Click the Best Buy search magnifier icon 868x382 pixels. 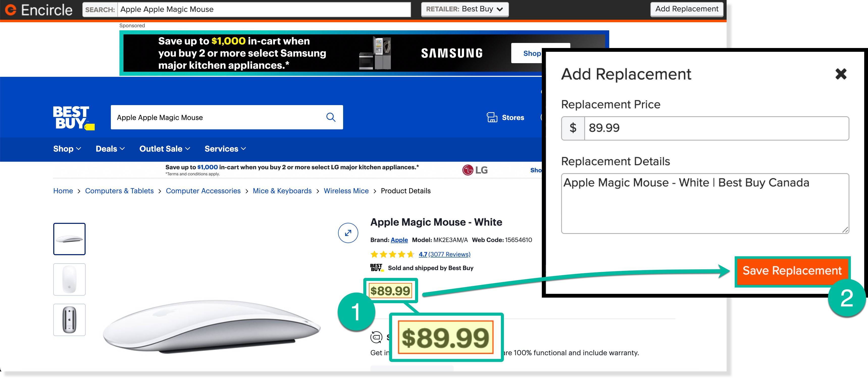[330, 117]
